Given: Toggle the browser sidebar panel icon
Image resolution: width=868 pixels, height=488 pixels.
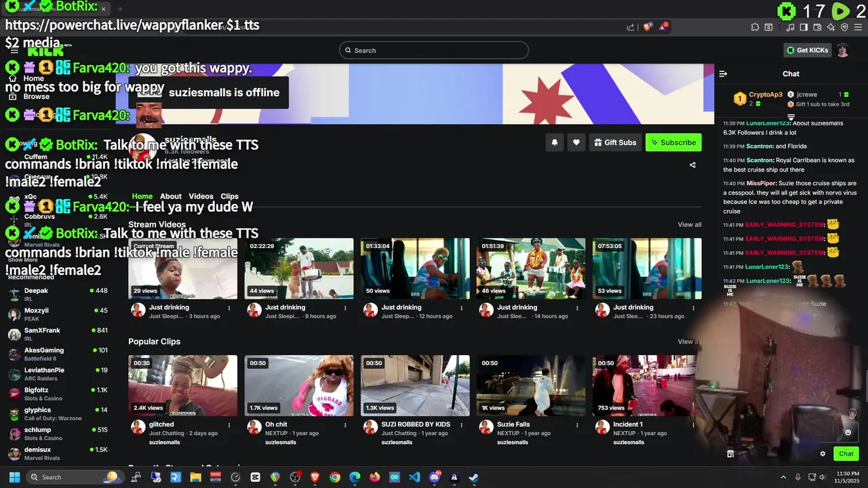Looking at the screenshot, I should 804,27.
